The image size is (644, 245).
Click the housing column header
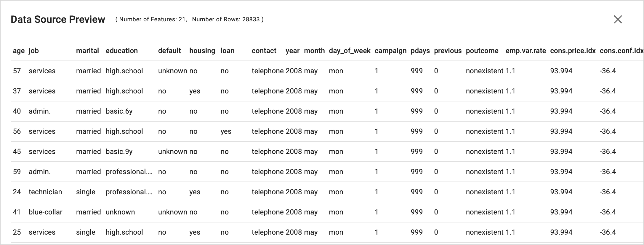(202, 51)
